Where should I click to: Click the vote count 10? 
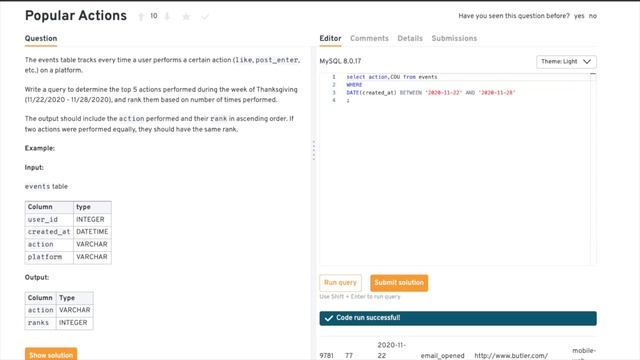(154, 16)
